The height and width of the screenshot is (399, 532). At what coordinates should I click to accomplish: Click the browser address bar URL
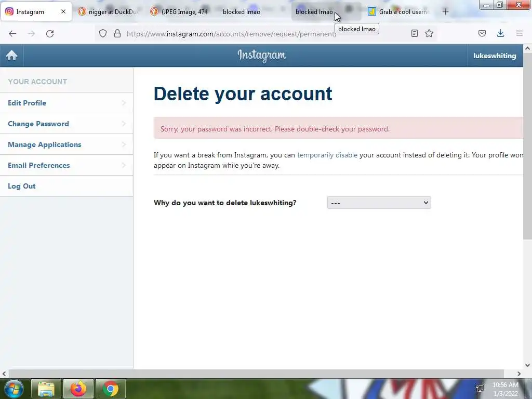coord(231,34)
